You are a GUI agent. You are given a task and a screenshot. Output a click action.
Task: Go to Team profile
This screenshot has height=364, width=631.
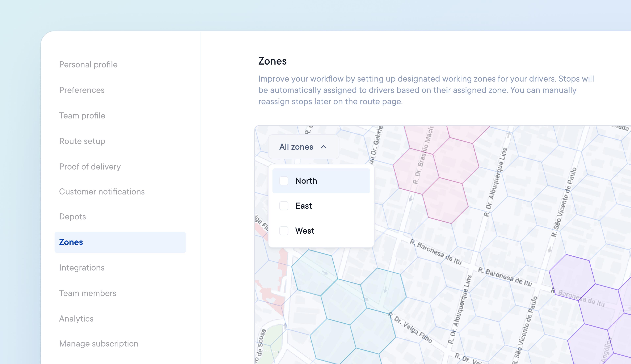[x=82, y=115]
